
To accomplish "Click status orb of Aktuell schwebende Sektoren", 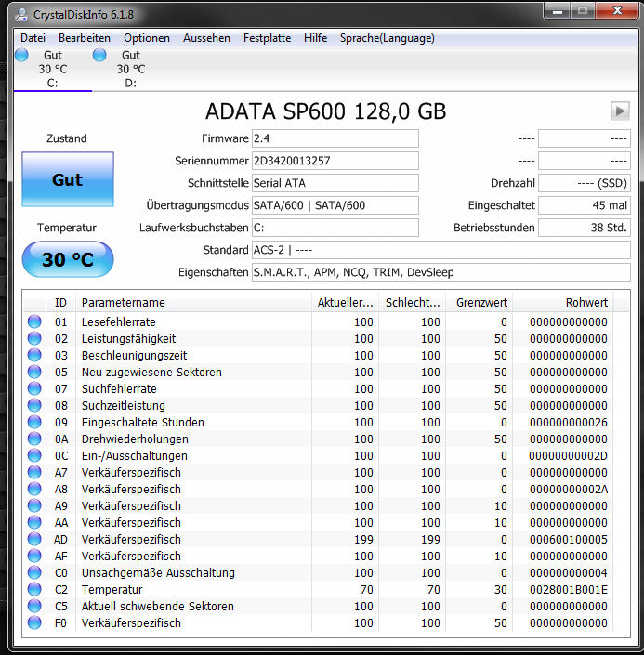I will tap(34, 606).
